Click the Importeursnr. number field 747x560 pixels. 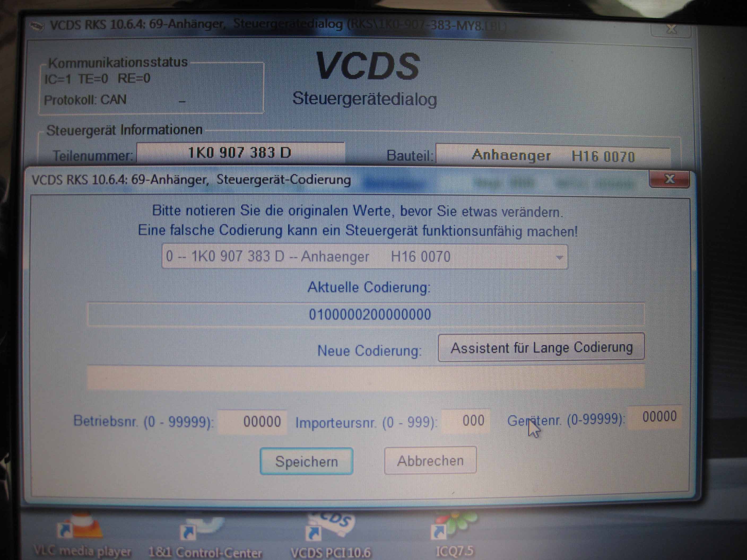(x=466, y=421)
